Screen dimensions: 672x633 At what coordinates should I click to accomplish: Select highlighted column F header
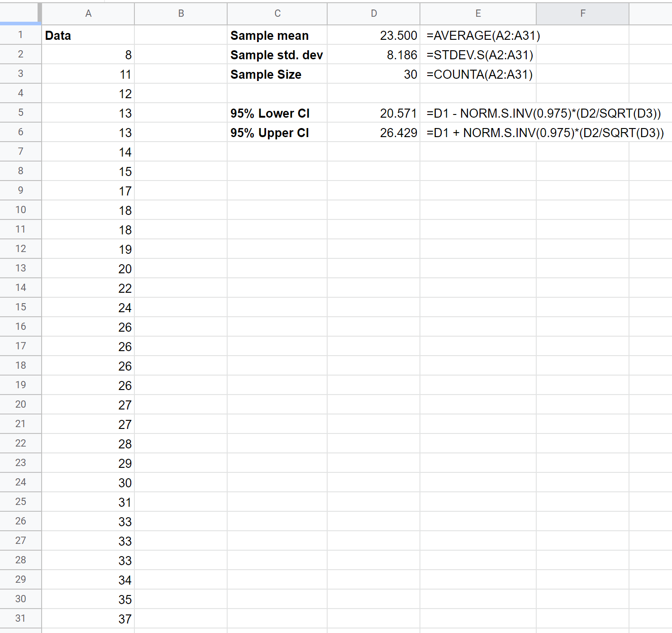[582, 14]
